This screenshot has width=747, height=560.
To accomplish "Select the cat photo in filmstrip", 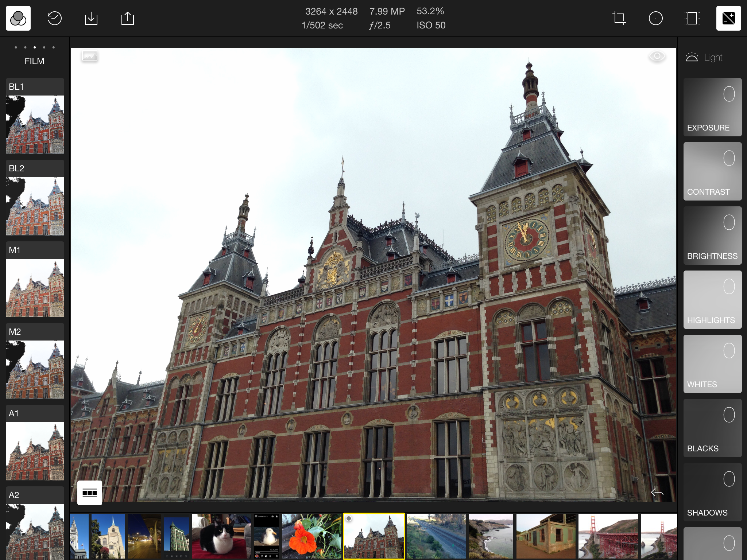I will point(222,536).
